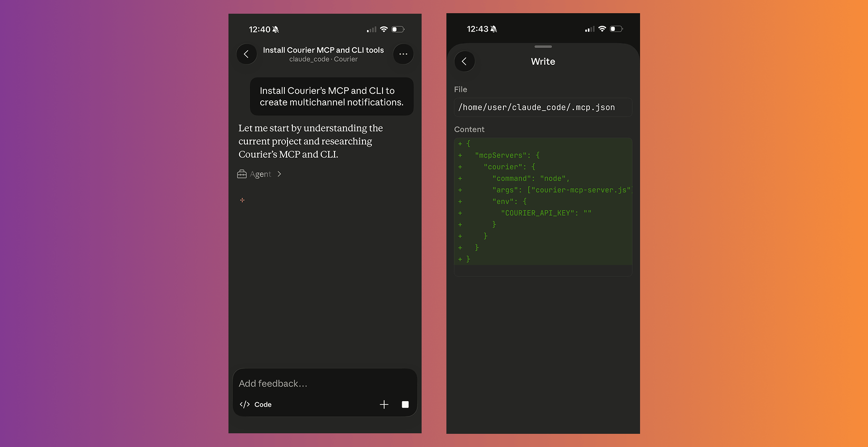Click the battery icon in right phone status bar
Viewport: 868px width, 447px height.
click(616, 29)
